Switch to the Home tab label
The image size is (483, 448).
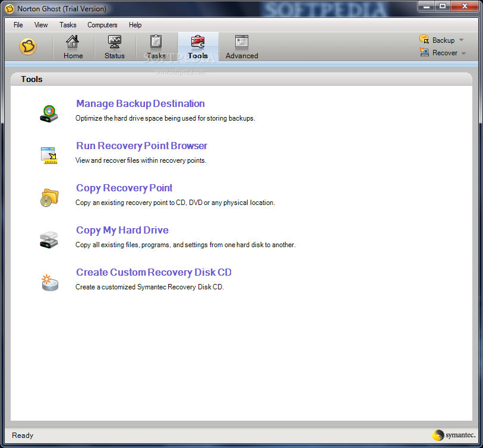(x=73, y=56)
